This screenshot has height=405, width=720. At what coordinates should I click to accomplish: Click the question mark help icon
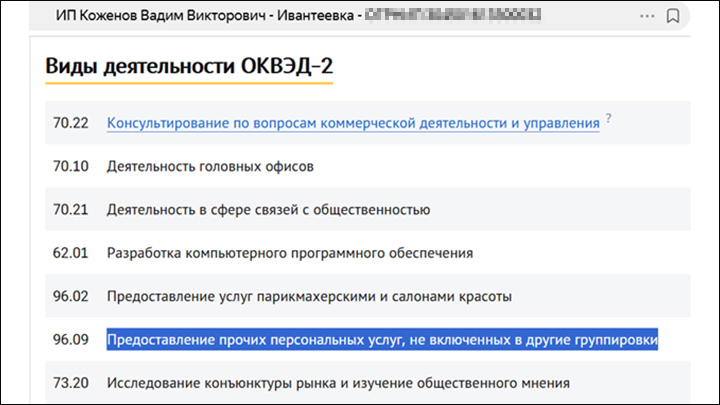click(608, 119)
